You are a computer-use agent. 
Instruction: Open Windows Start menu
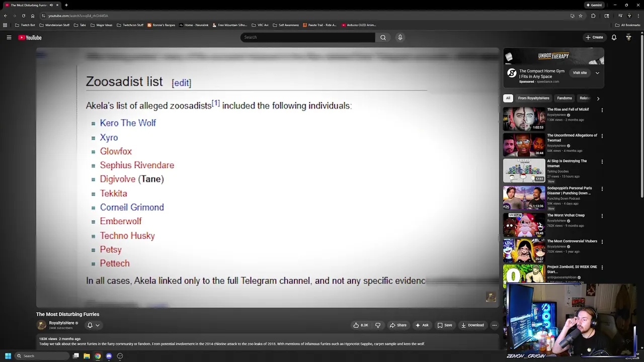click(x=8, y=356)
